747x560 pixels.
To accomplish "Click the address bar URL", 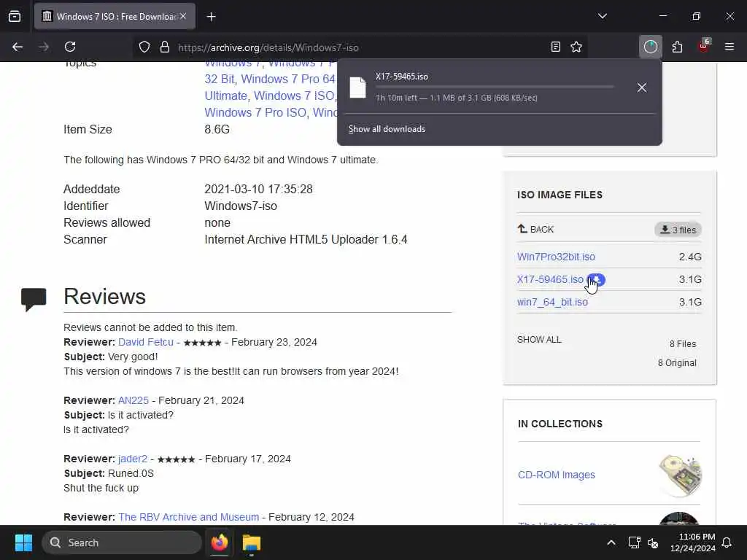I will pyautogui.click(x=268, y=47).
